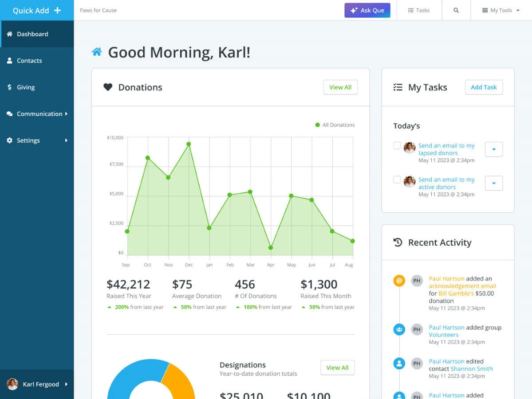The height and width of the screenshot is (399, 532).
Task: Open Tasks in the top bar
Action: [x=419, y=10]
